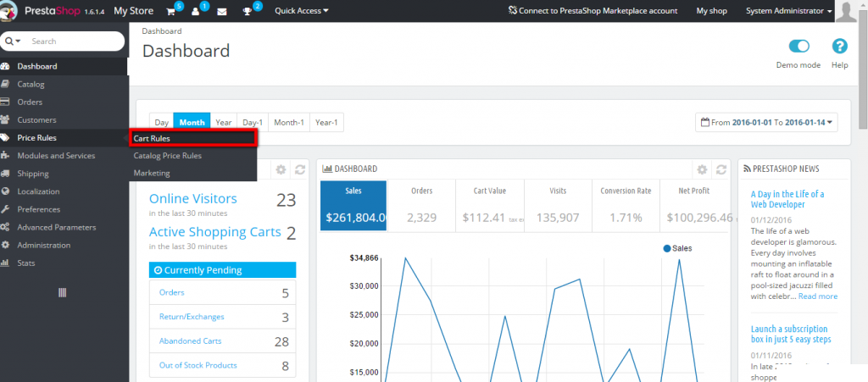868x382 pixels.
Task: Open A Day in the Life article
Action: coord(787,200)
